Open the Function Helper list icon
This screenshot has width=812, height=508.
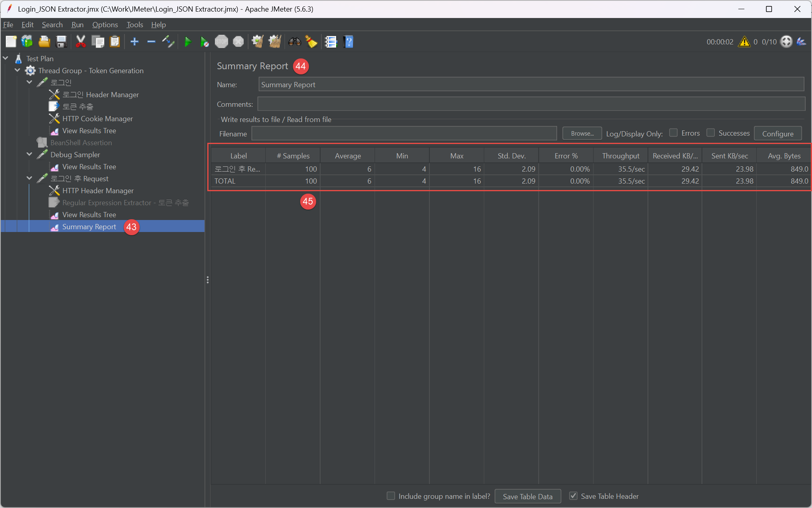[331, 42]
